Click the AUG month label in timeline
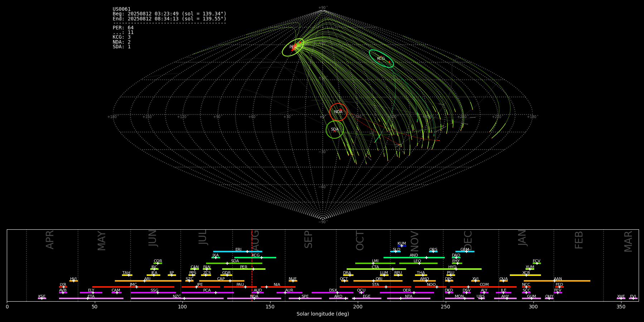Image resolution: width=644 pixels, height=322 pixels. point(255,241)
